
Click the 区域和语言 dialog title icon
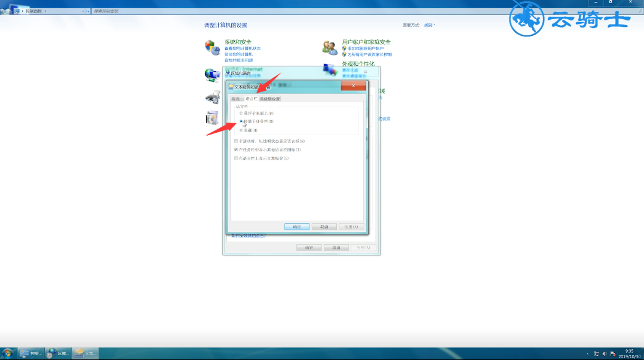(228, 73)
